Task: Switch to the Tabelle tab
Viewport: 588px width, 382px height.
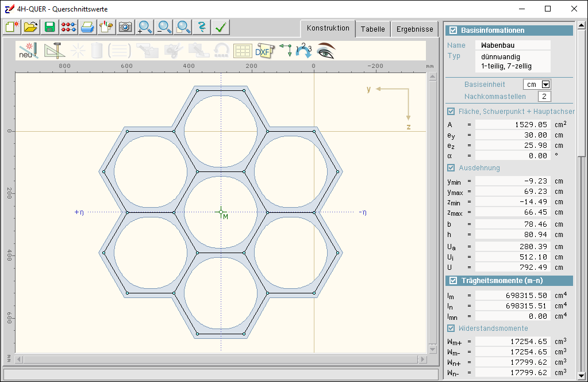Action: (372, 29)
